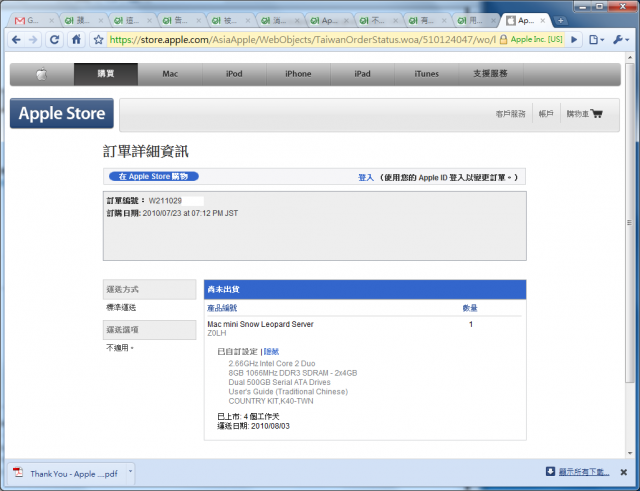Switch to the tab titled 不...
Image resolution: width=640 pixels, height=491 pixels.
click(378, 20)
